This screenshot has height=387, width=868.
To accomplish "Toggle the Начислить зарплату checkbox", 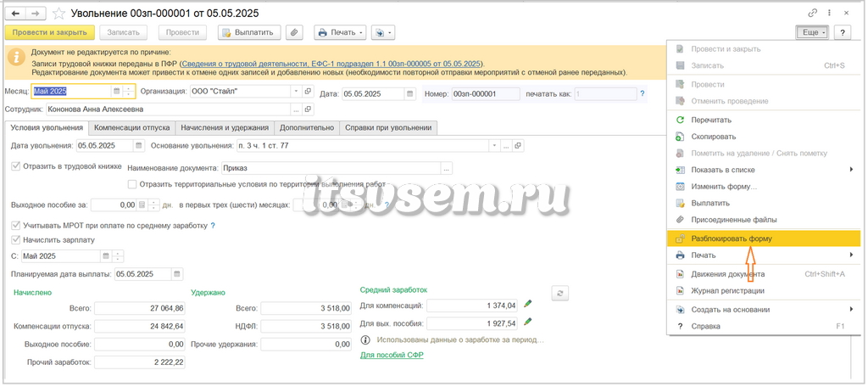I will click(x=15, y=240).
